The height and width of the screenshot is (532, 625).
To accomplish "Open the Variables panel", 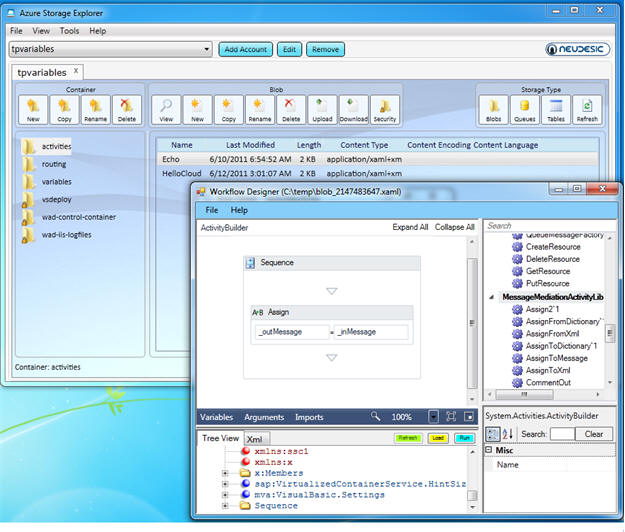I will click(216, 417).
